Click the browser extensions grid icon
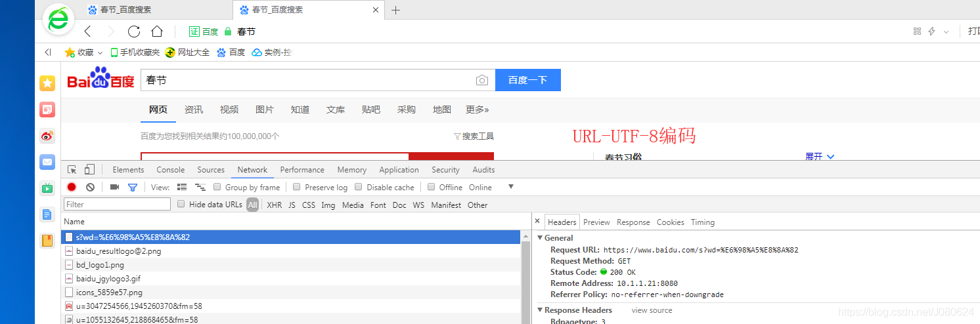980x324 pixels. click(918, 31)
